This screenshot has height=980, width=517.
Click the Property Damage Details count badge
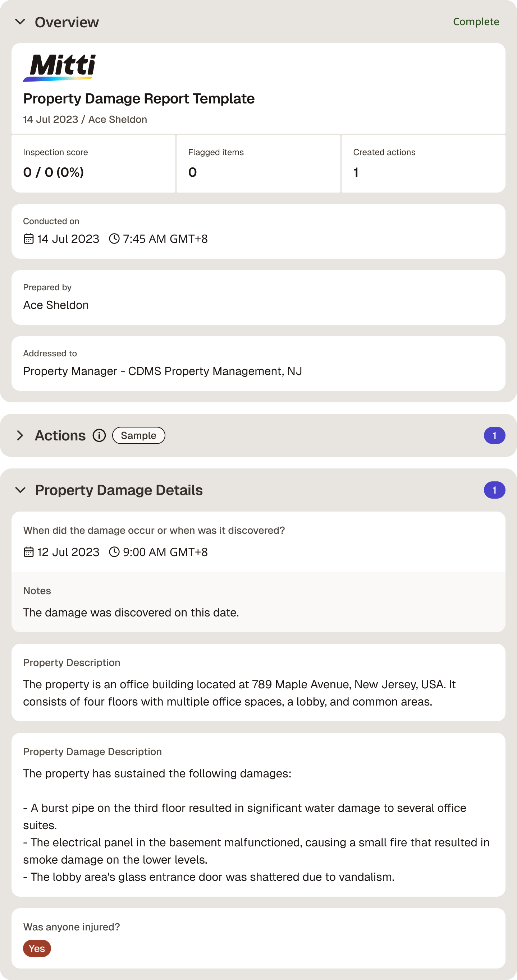tap(494, 490)
